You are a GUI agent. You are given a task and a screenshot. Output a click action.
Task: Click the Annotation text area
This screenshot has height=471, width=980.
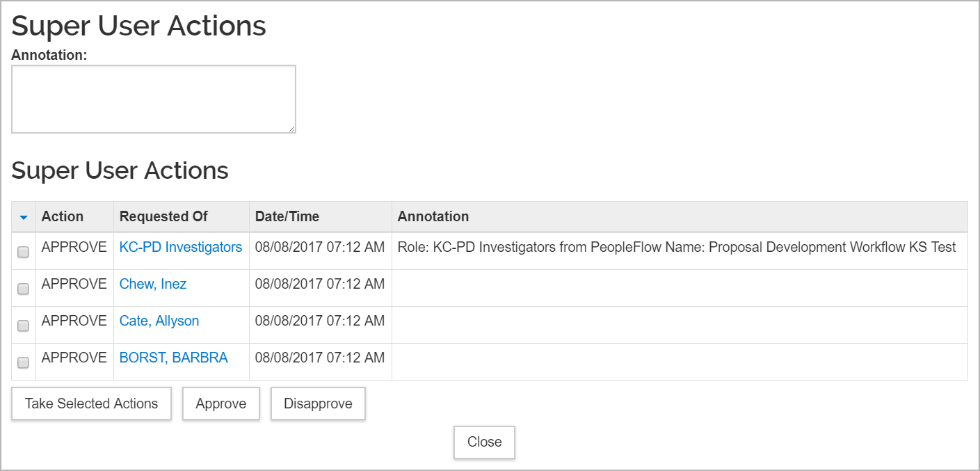[x=154, y=99]
